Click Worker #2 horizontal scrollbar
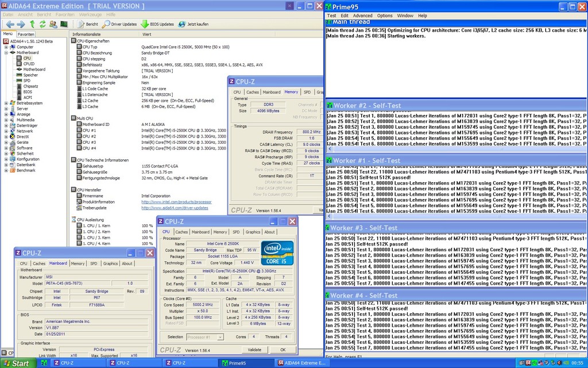This screenshot has height=368, width=588. tap(455, 149)
